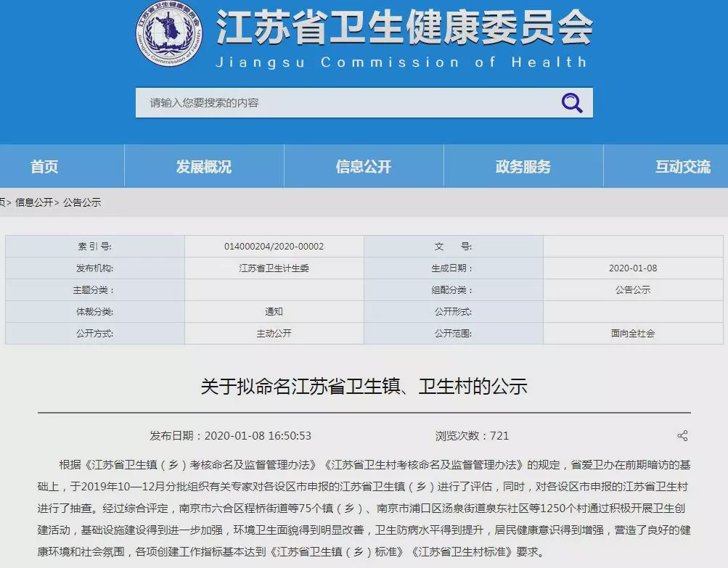Click the 索引号 label cell
Image resolution: width=728 pixels, height=568 pixels.
pos(94,247)
